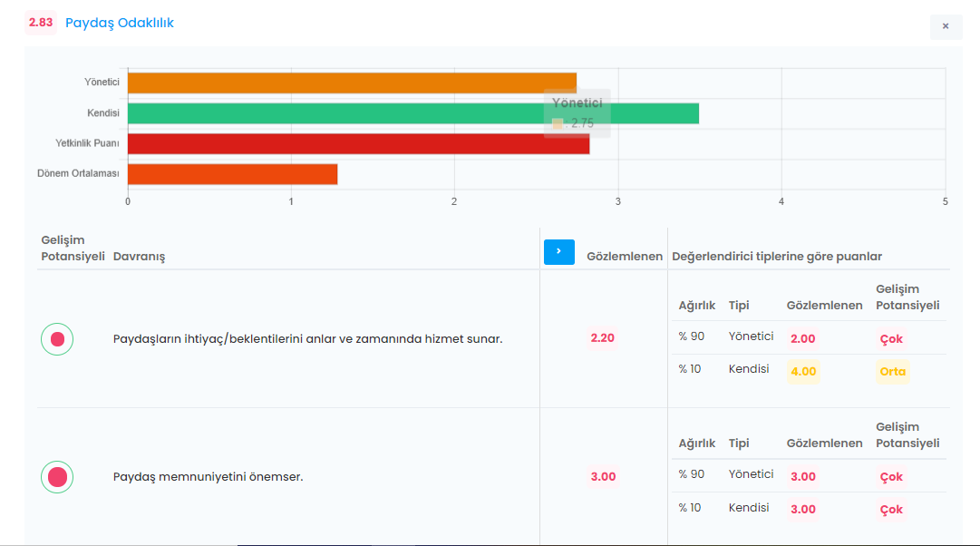980x546 pixels.
Task: Click the blue chevron expand button
Action: 558,251
